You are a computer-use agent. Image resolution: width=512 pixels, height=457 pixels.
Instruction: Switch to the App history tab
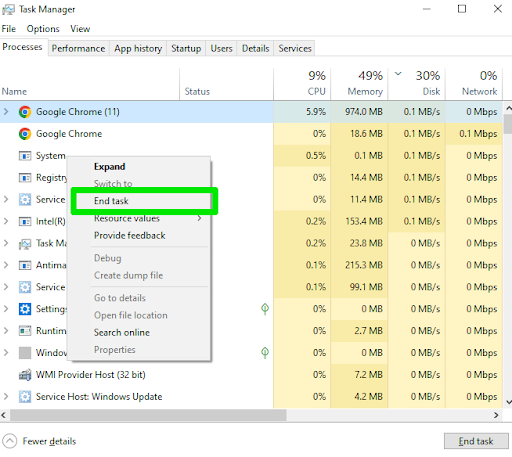[x=138, y=49]
